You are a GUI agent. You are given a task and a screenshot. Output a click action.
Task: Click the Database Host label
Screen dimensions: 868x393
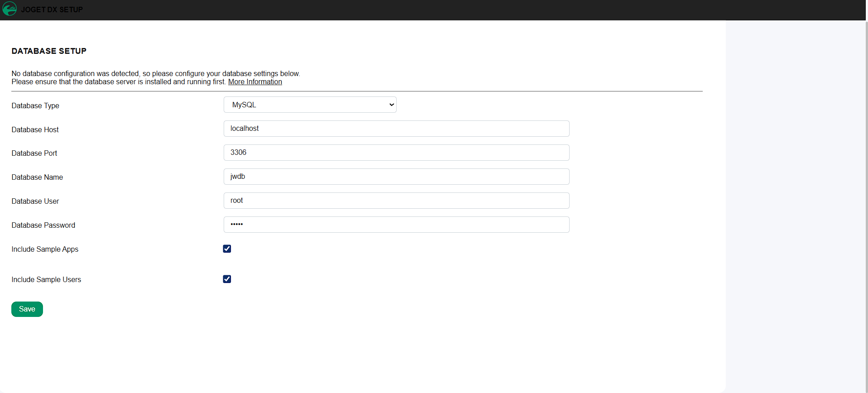coord(35,129)
